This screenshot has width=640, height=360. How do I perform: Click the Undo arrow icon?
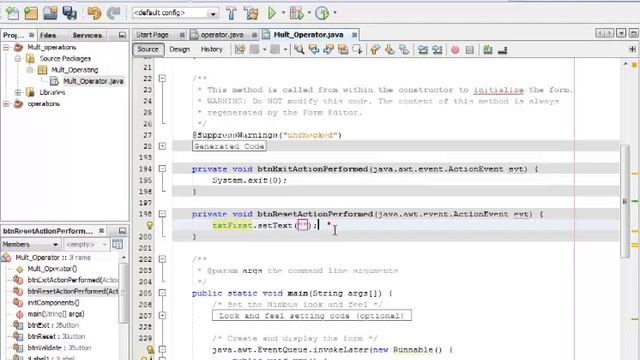(x=94, y=13)
